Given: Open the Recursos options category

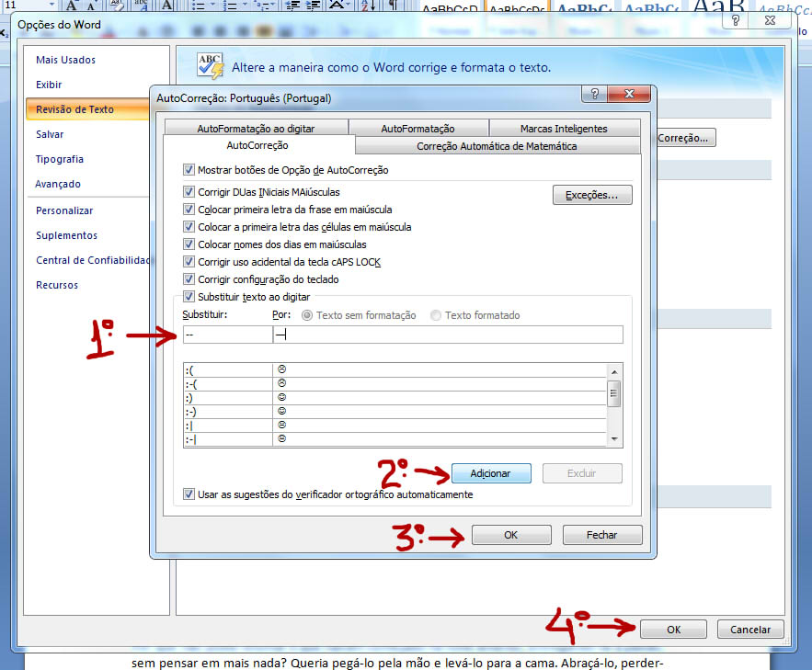Looking at the screenshot, I should pos(57,285).
